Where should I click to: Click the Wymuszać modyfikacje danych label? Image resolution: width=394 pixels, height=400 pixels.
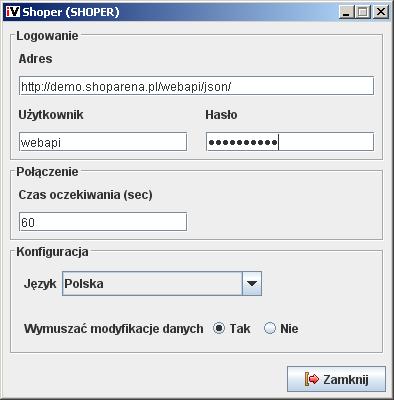tap(114, 329)
